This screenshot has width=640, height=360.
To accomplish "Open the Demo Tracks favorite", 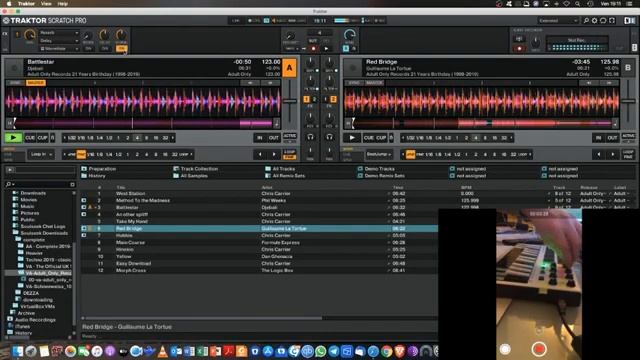I will tap(376, 169).
